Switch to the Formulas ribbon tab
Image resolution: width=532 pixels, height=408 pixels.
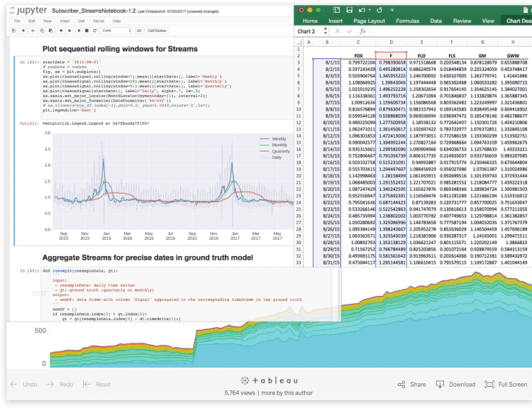tap(407, 21)
